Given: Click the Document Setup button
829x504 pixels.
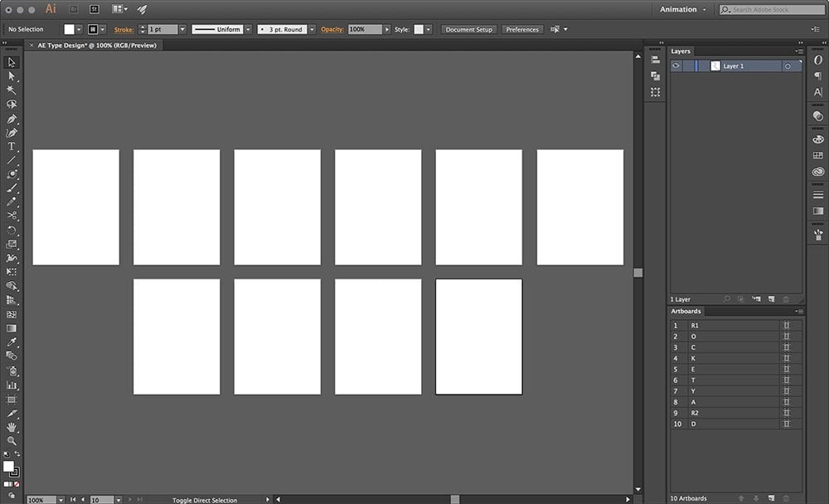Looking at the screenshot, I should point(468,29).
